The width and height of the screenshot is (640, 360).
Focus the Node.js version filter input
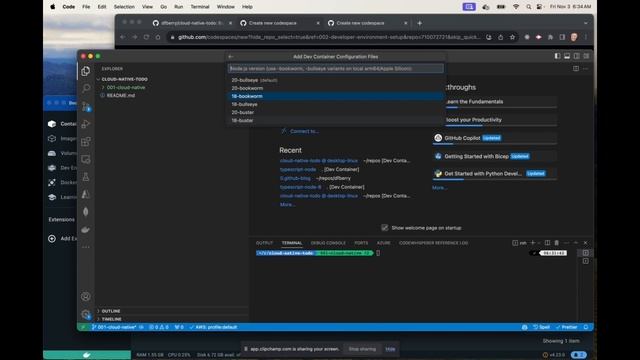pos(336,69)
